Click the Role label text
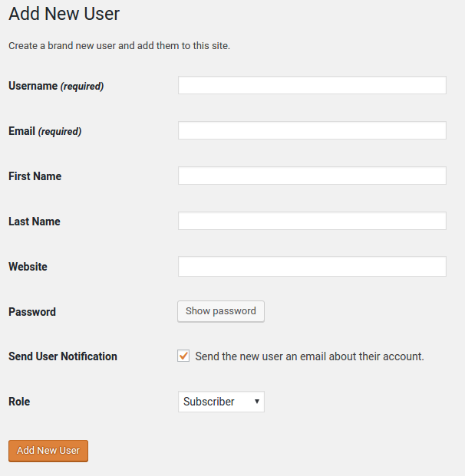Screen dimensions: 465x476 pyautogui.click(x=19, y=402)
